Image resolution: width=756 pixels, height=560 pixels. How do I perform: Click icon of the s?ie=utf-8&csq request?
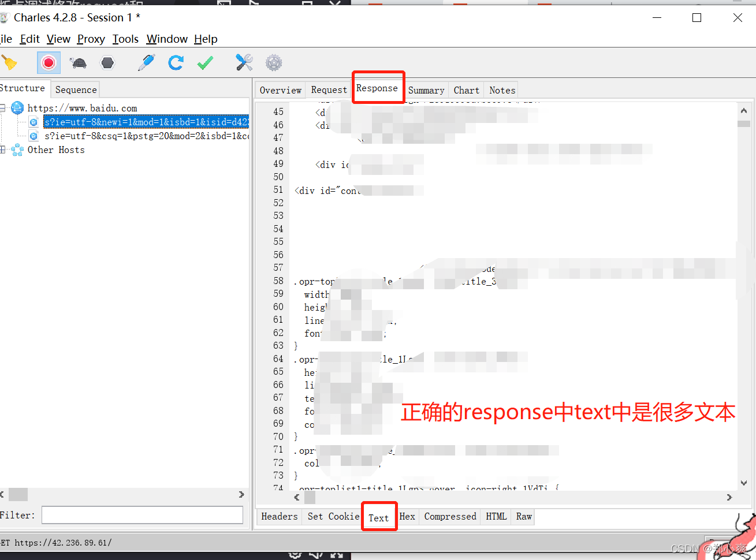point(33,136)
